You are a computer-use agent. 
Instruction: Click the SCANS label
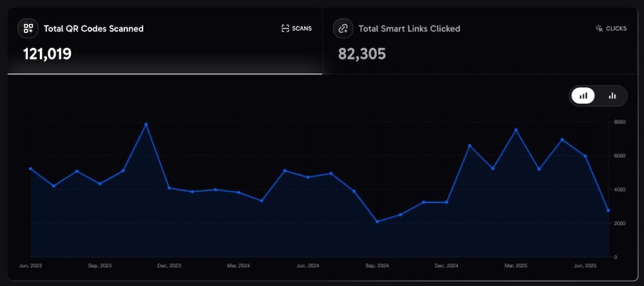(302, 29)
